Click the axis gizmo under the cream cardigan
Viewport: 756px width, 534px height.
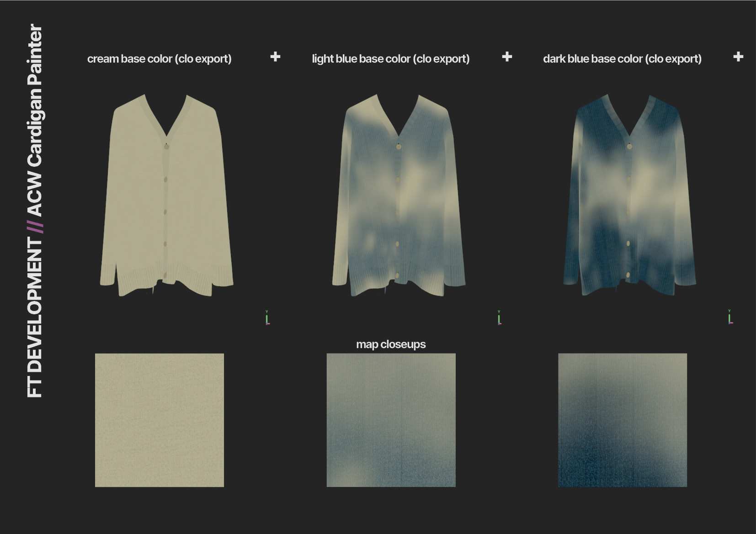pos(267,318)
